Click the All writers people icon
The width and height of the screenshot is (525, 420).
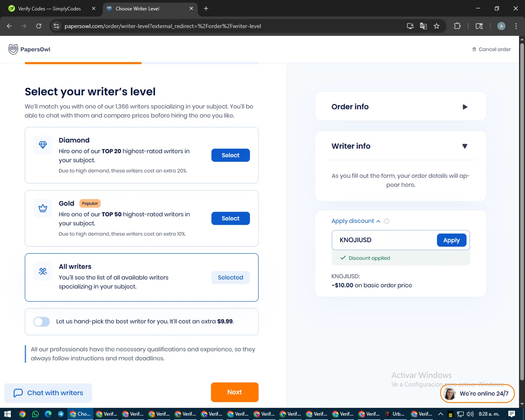point(43,271)
